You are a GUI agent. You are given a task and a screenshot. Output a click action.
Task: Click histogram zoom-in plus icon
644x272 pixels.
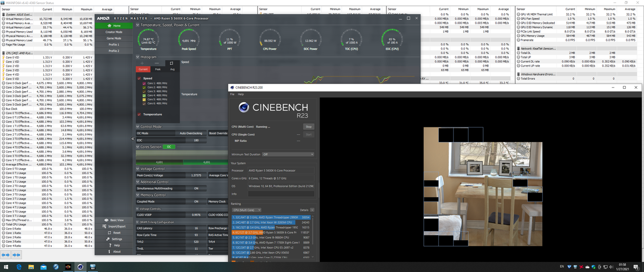[143, 63]
